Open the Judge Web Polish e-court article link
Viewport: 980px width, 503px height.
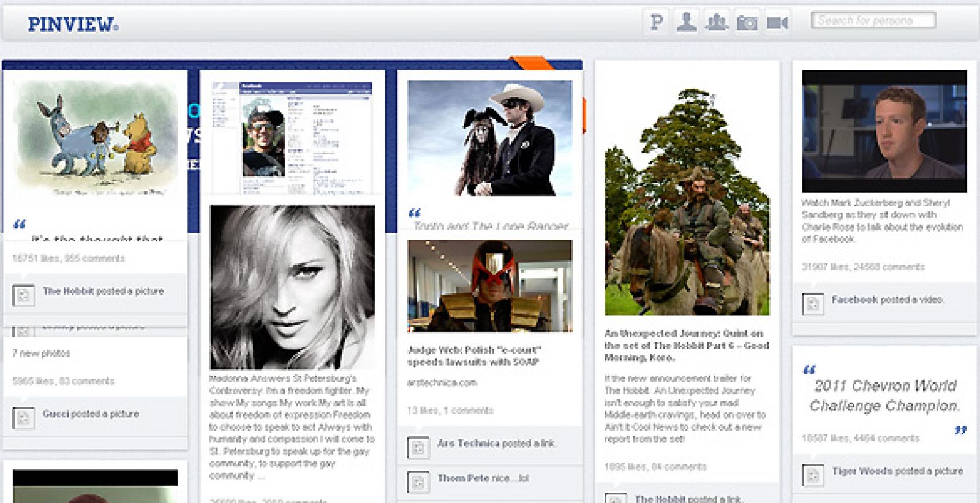474,356
